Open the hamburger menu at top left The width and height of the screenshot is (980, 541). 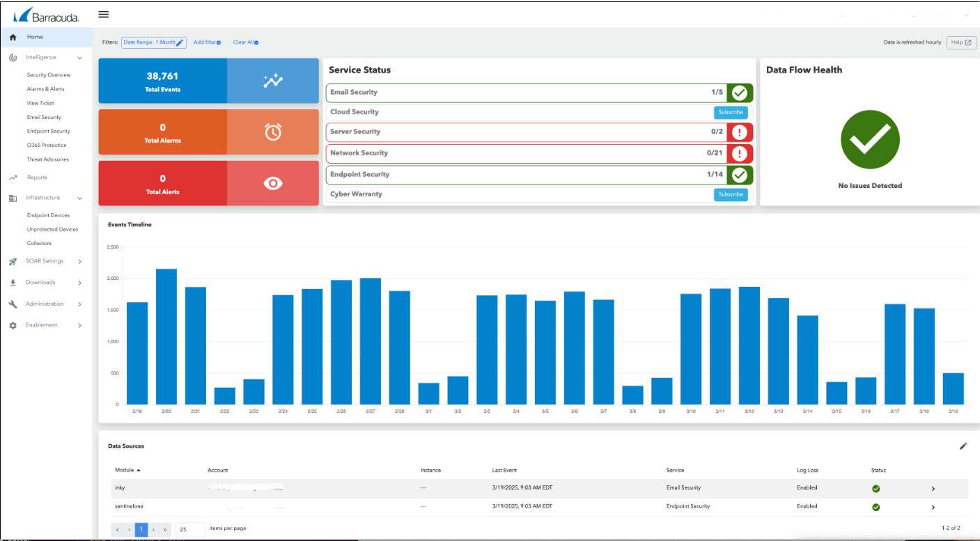pos(103,14)
